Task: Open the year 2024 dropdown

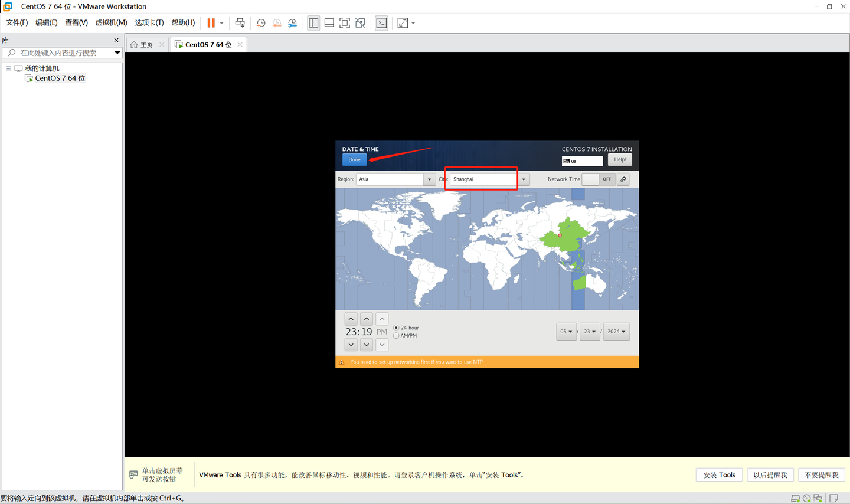Action: [616, 332]
